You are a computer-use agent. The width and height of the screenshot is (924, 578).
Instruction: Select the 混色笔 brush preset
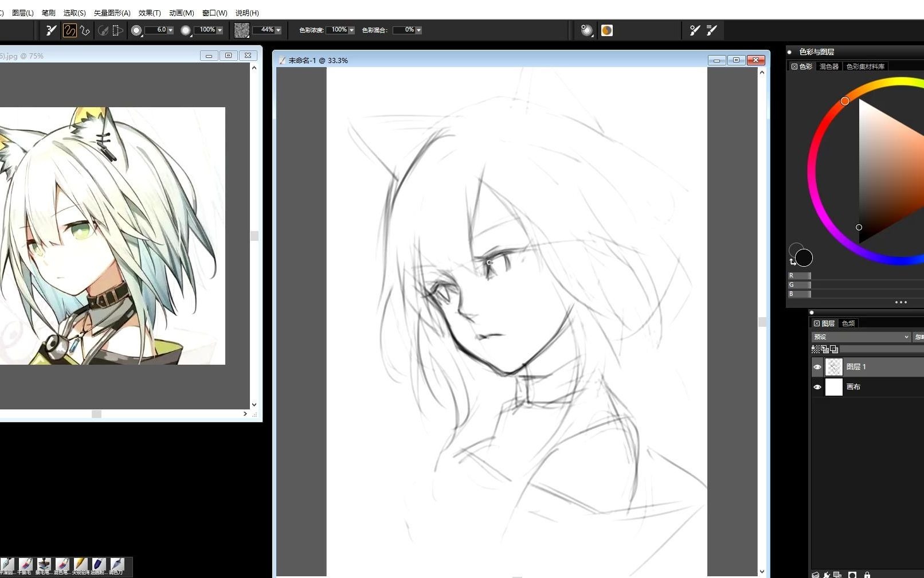(62, 565)
